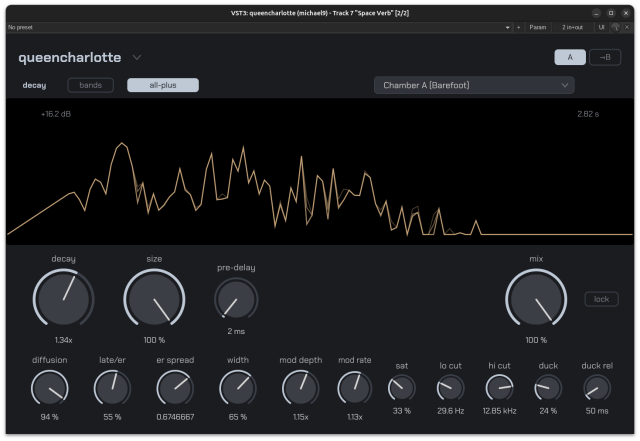
Task: Close the plugin window
Action: point(626,13)
